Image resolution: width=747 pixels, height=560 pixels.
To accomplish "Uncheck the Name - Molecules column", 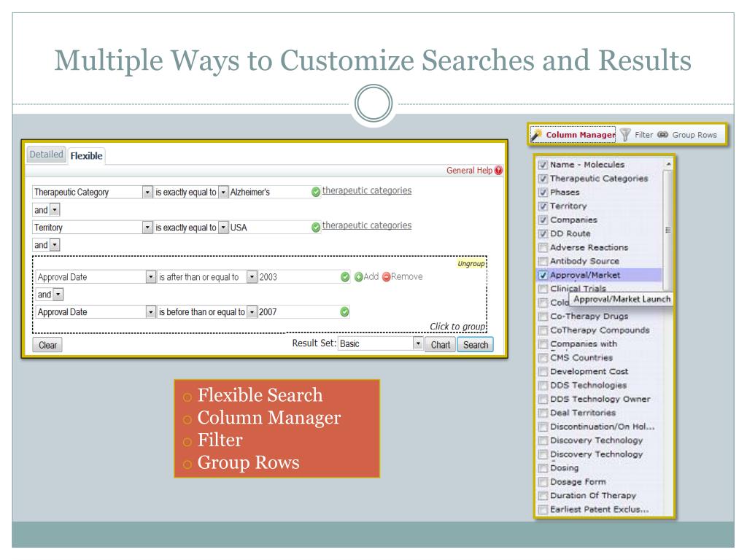I will coord(543,165).
